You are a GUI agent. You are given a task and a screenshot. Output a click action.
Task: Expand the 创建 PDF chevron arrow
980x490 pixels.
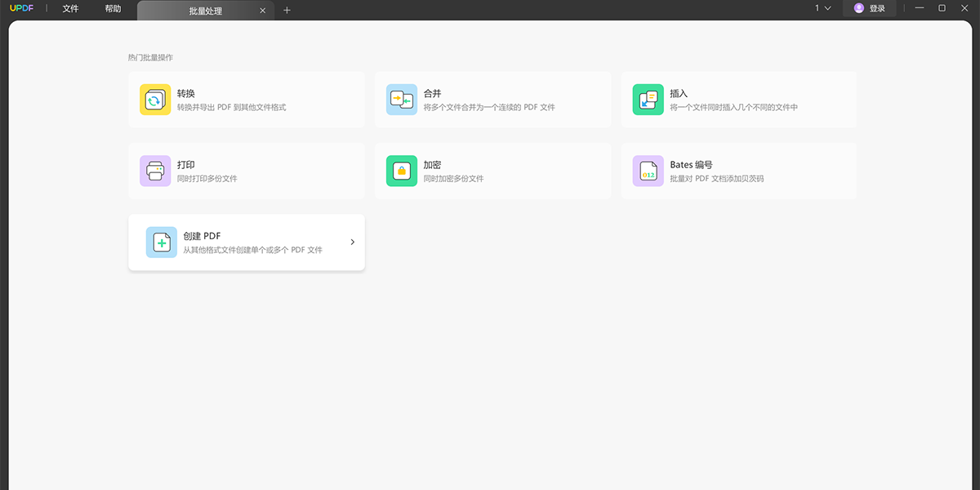click(x=352, y=242)
